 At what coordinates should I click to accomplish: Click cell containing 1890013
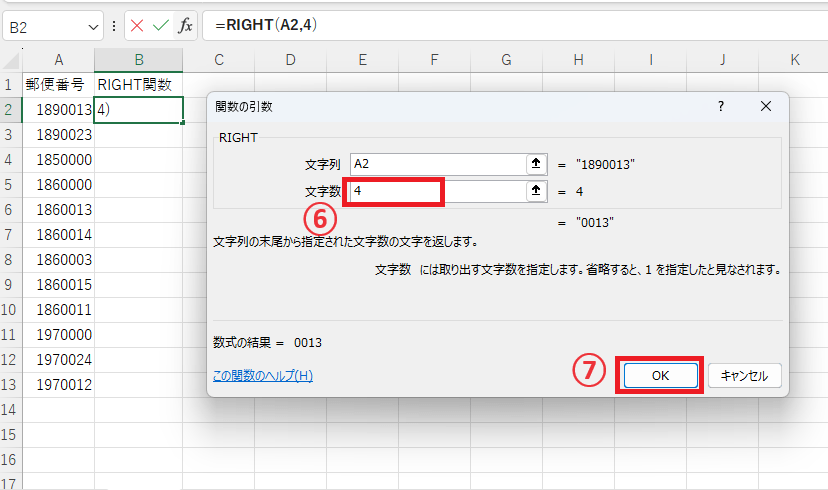click(x=59, y=110)
